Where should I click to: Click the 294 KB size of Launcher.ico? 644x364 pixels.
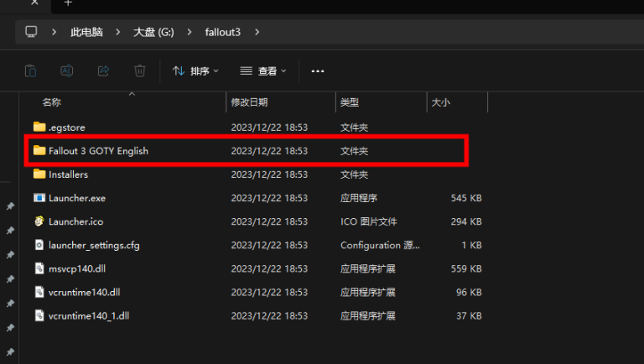tap(466, 222)
